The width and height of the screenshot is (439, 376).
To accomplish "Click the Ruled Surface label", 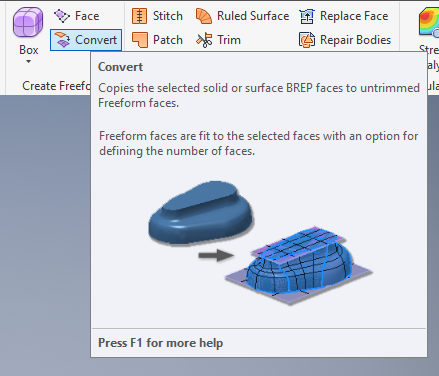I will (x=253, y=16).
